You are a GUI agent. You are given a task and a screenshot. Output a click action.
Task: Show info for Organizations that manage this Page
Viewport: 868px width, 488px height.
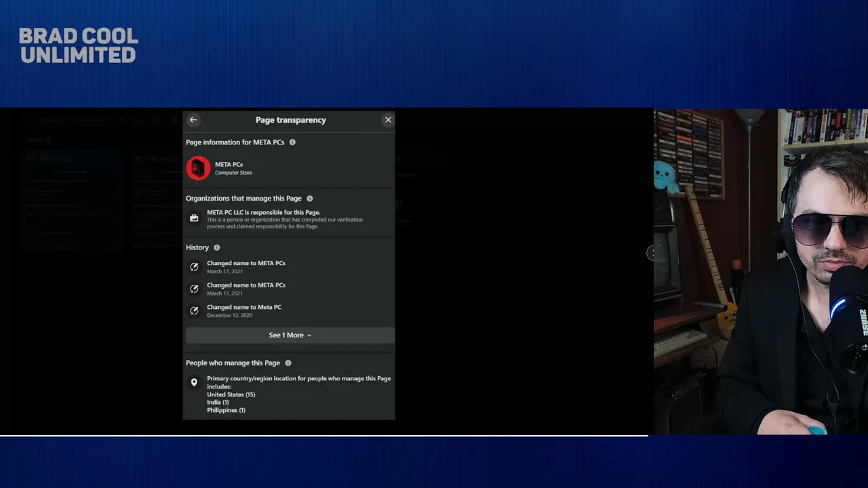click(310, 199)
